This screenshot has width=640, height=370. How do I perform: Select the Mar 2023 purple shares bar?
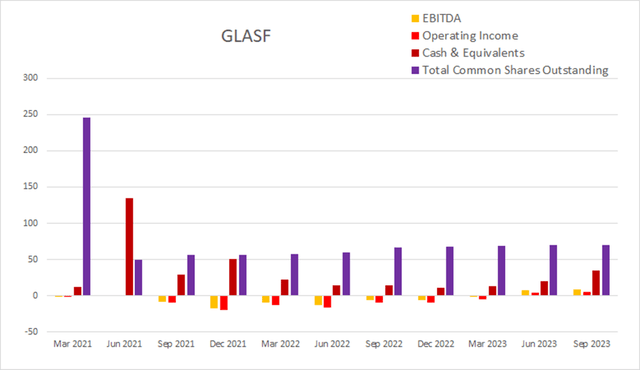click(501, 270)
